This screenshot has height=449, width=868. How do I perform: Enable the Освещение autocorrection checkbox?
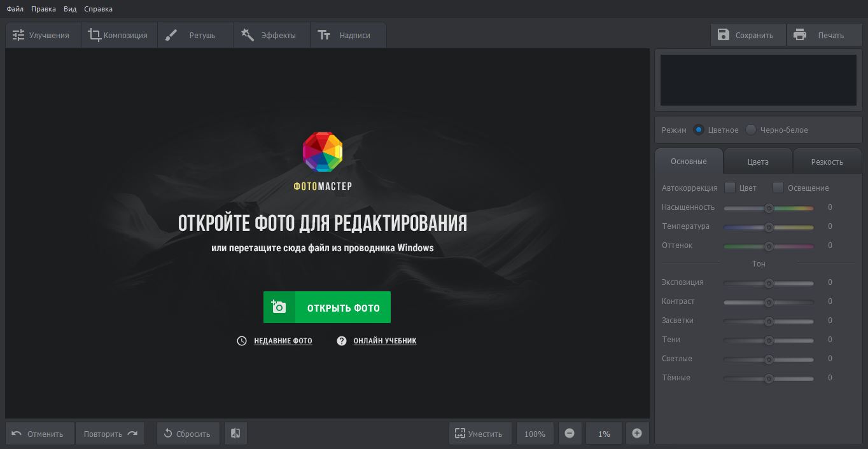click(x=778, y=188)
